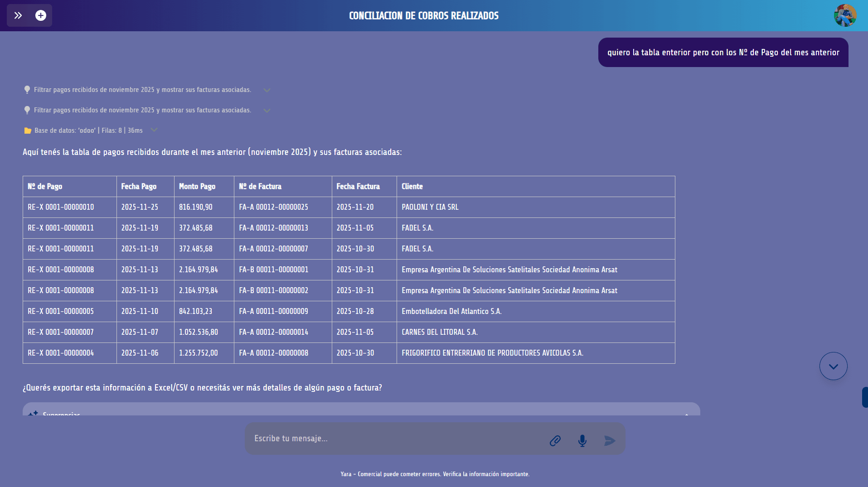This screenshot has width=868, height=487.
Task: Select invoice cell 'FA-A 00012-00000025'
Action: coord(283,207)
